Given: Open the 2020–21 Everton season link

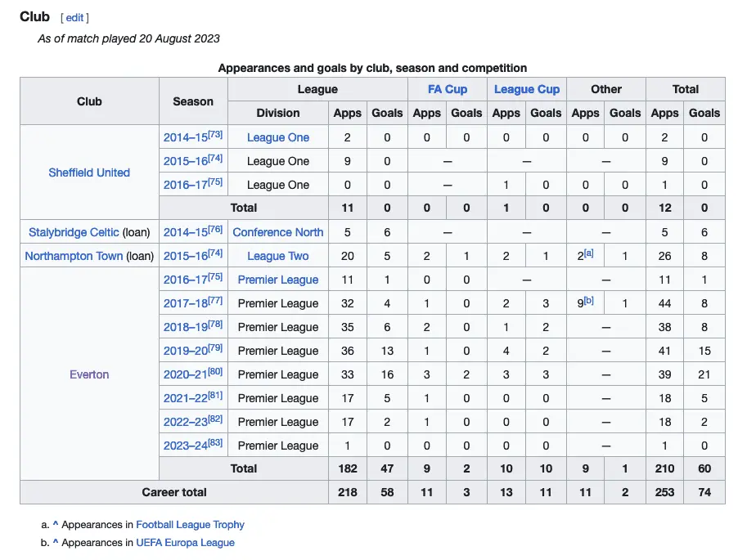Looking at the screenshot, I should coord(185,374).
